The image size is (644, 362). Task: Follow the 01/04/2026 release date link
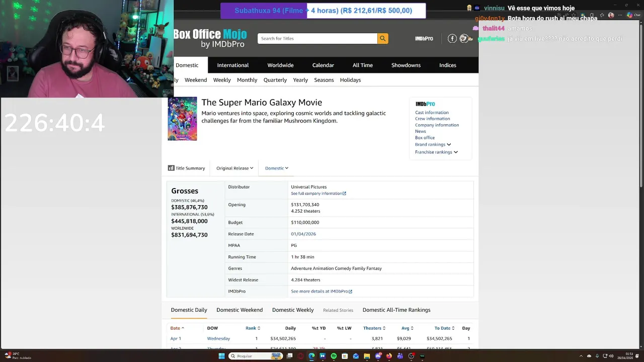click(303, 234)
